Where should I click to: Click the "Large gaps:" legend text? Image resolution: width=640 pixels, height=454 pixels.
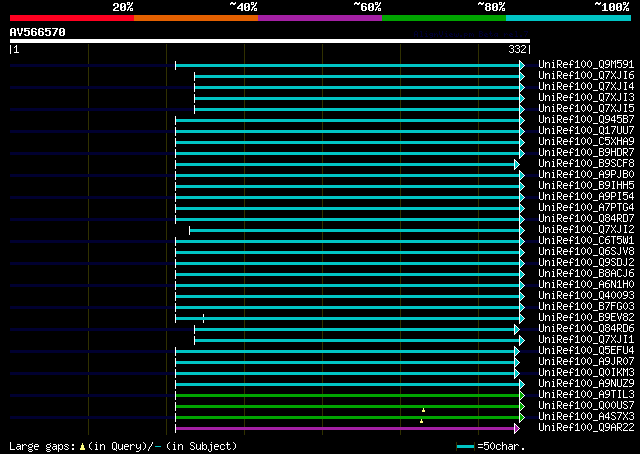(42, 446)
